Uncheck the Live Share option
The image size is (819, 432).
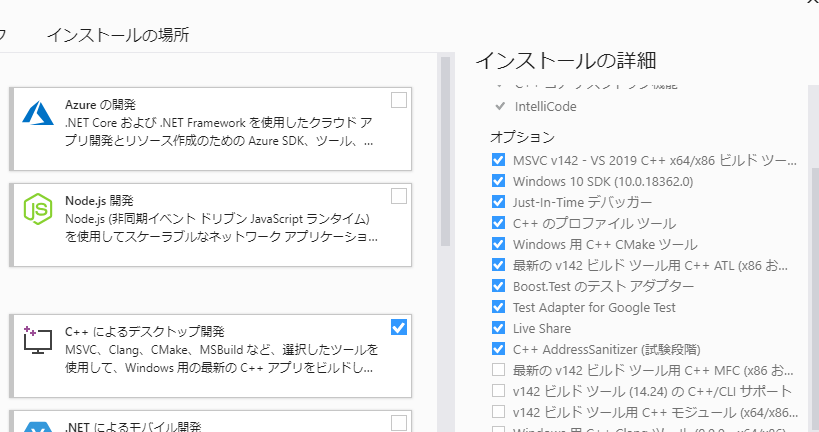[x=498, y=328]
